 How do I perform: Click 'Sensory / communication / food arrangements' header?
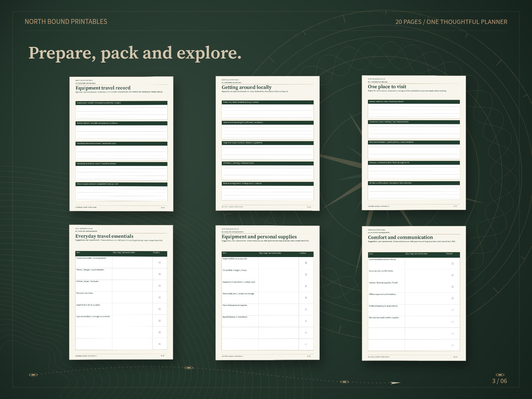(x=414, y=163)
